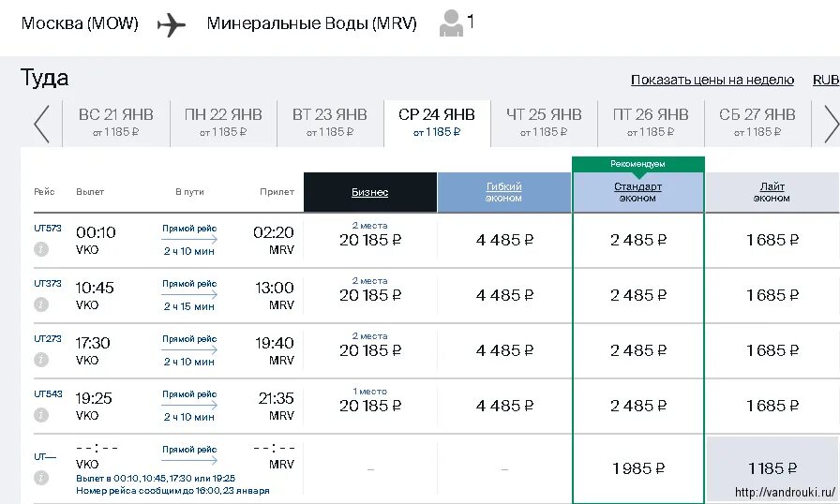Select 1 185 ₽ Лайт fare, unassigned flight

tap(772, 468)
